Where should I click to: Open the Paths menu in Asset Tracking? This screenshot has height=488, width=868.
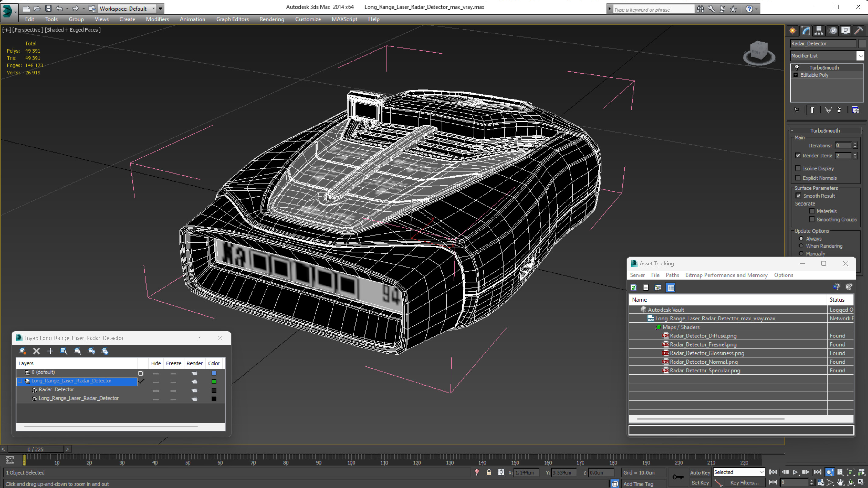pyautogui.click(x=672, y=275)
